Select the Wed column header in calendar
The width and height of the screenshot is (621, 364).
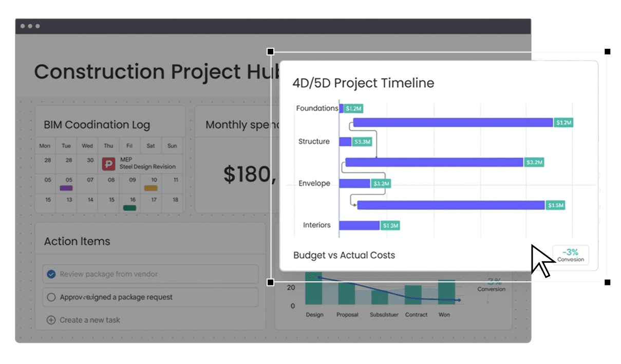(87, 146)
